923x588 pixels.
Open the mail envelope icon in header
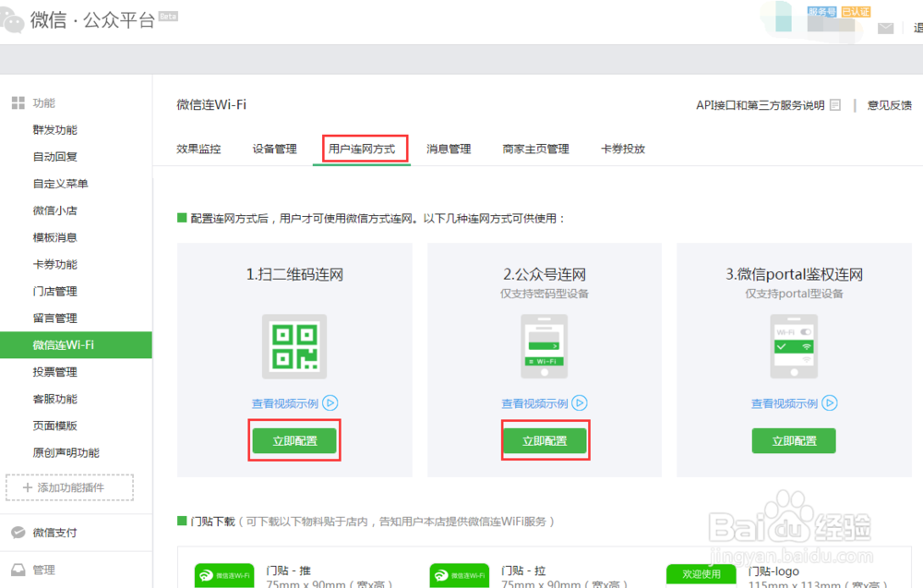[885, 29]
